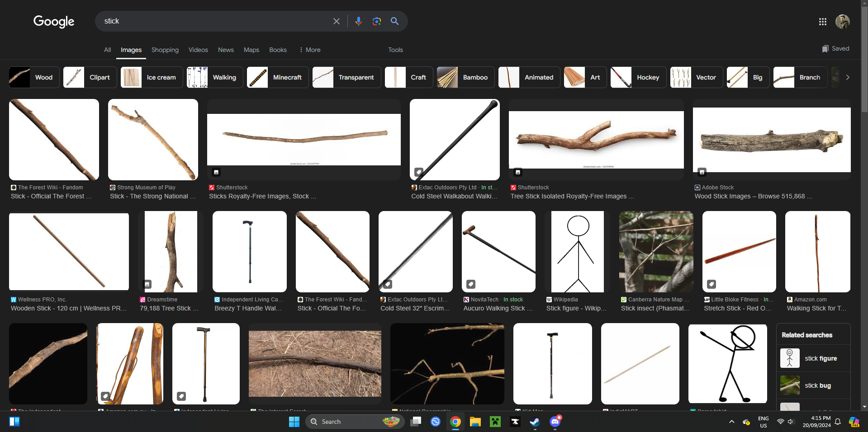
Task: Clear the search box text
Action: (x=336, y=21)
